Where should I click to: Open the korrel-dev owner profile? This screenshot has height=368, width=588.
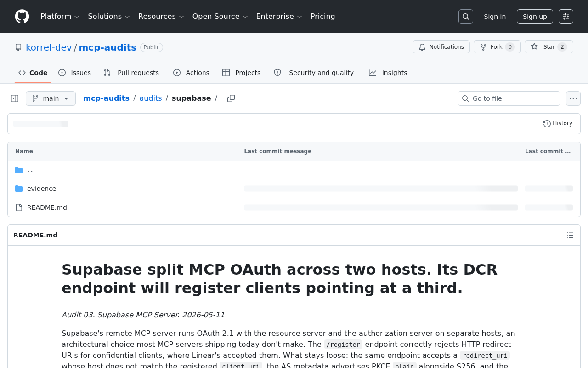pyautogui.click(x=49, y=47)
